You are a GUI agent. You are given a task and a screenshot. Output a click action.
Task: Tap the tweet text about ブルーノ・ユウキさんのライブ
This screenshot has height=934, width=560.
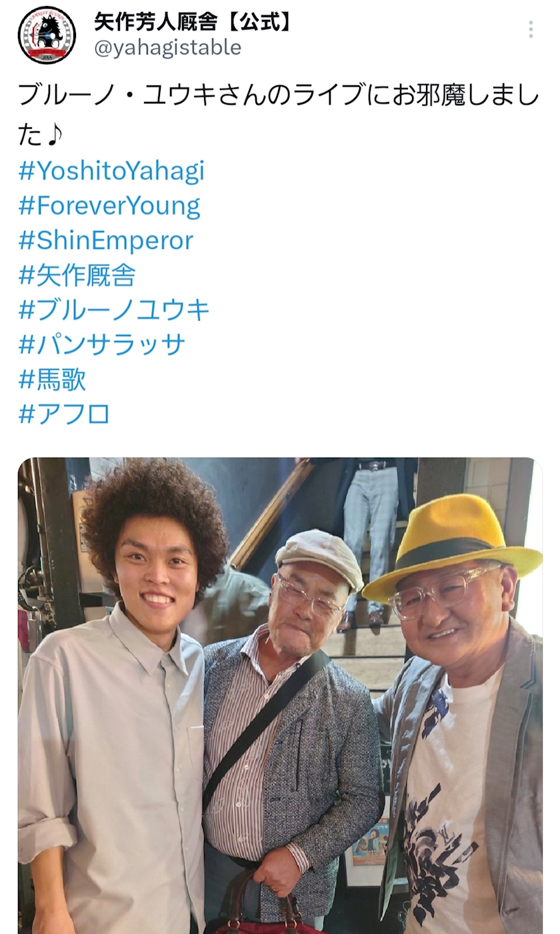point(278,114)
